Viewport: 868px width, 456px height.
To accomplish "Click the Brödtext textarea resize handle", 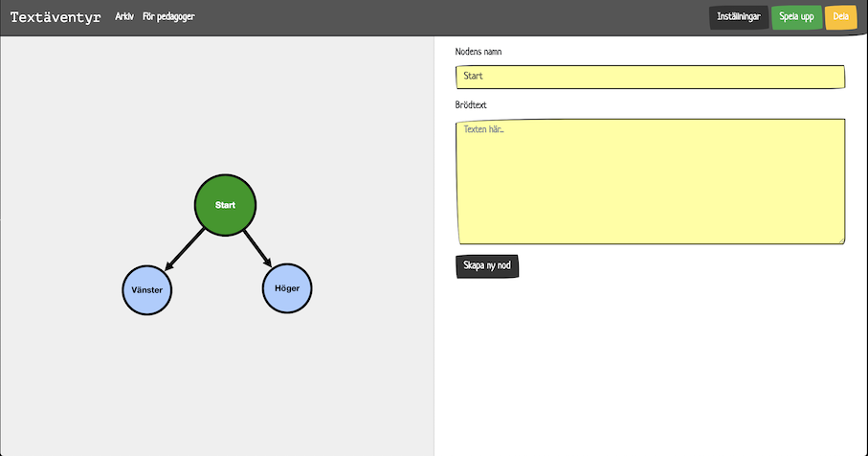I will 841,240.
